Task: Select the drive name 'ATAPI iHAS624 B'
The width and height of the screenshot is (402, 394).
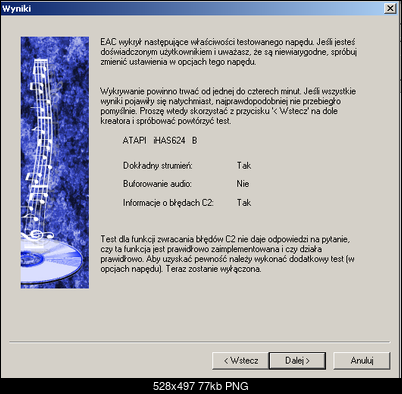Action: 160,141
